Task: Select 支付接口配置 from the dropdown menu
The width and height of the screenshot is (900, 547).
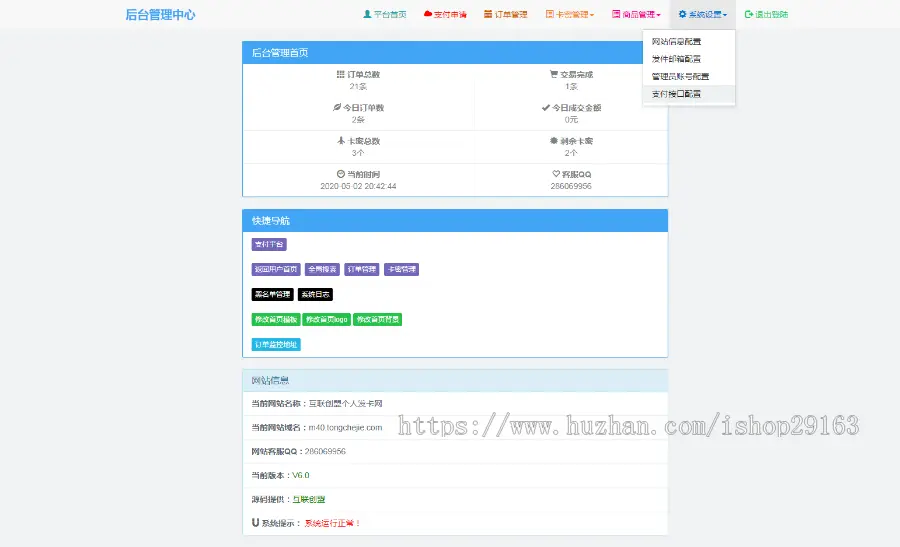Action: coord(689,94)
